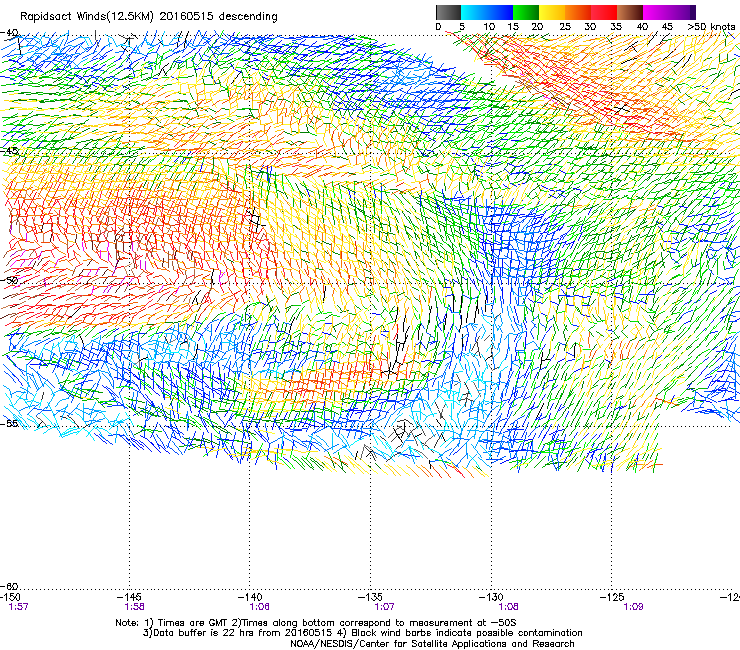Click the blue 10-15 knots legend swatch
This screenshot has height=650, width=740.
coord(500,12)
